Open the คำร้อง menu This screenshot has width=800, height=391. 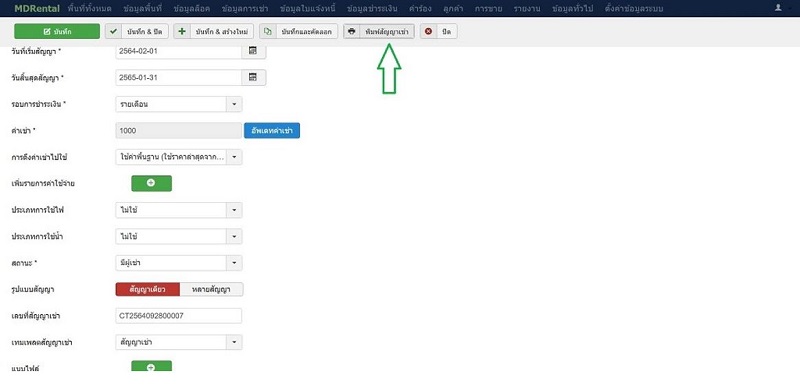[421, 9]
